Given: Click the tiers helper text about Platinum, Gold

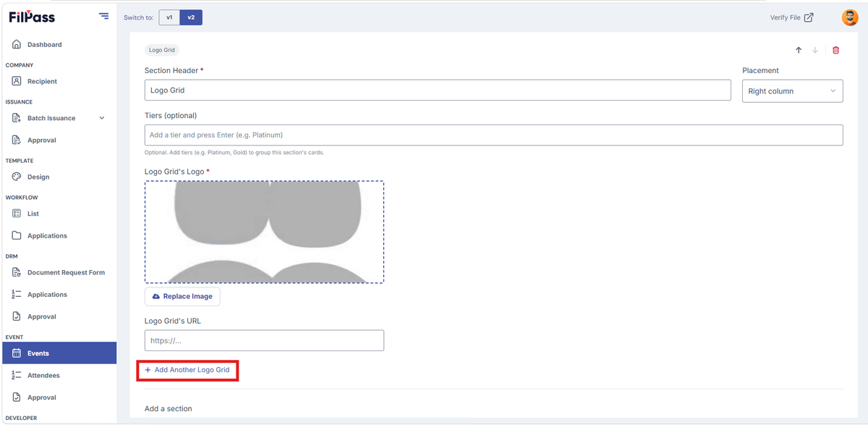Looking at the screenshot, I should point(234,153).
